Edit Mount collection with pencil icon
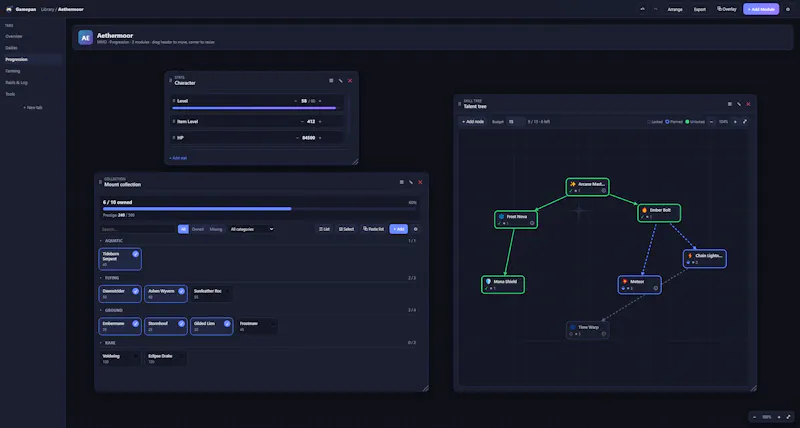800x428 pixels. tap(411, 182)
